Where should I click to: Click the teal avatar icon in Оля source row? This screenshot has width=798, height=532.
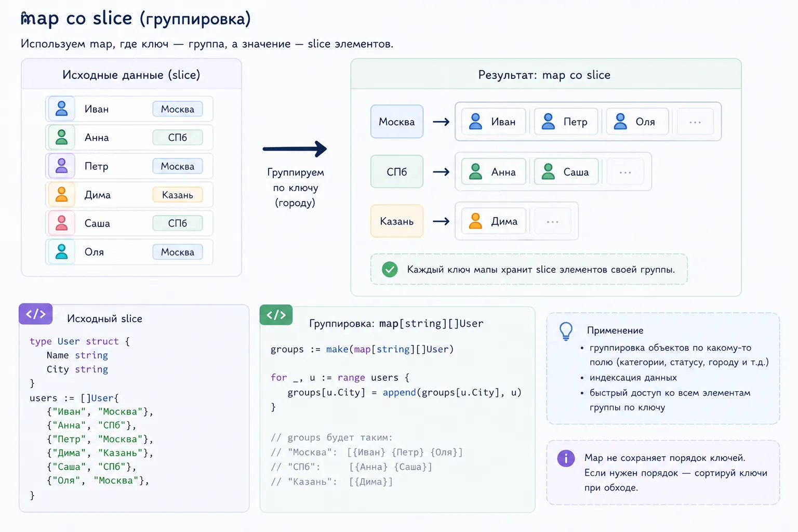click(61, 251)
